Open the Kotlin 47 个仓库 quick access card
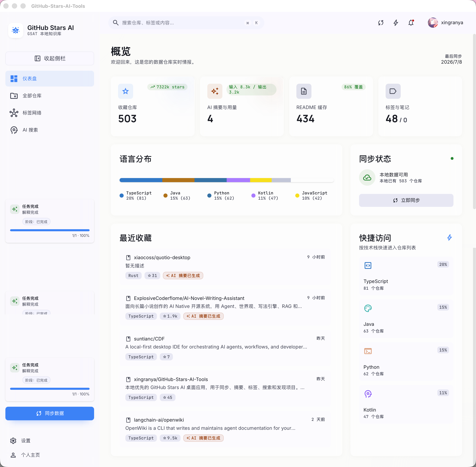This screenshot has height=467, width=476. point(406,405)
